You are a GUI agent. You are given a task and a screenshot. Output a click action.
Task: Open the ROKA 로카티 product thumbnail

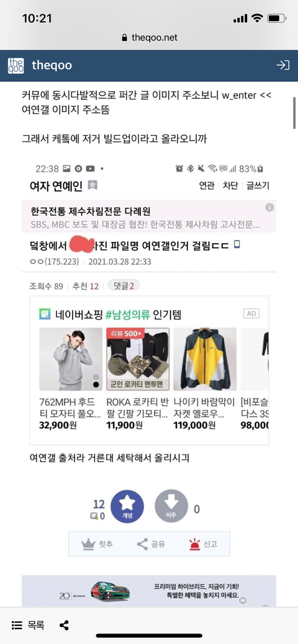point(138,359)
